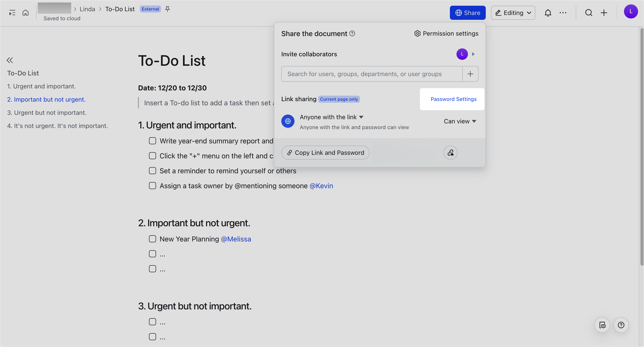Viewport: 644px width, 347px height.
Task: Open Permission settings
Action: click(x=446, y=33)
